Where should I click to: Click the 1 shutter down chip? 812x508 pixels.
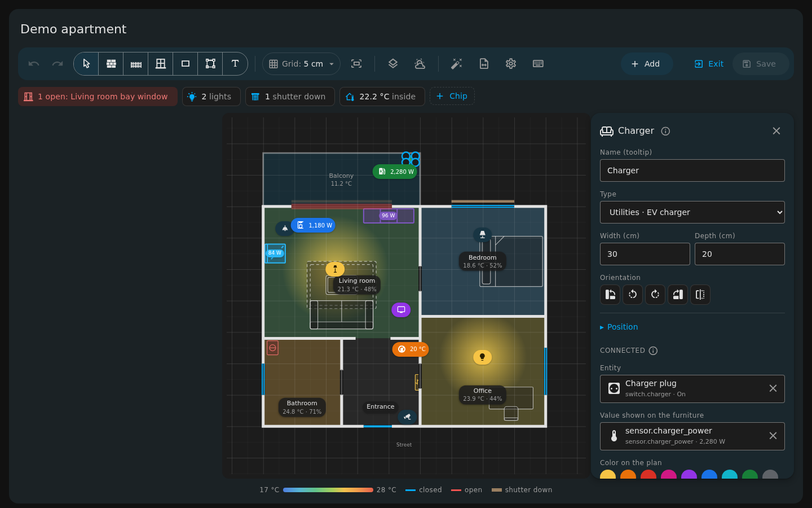(x=290, y=97)
